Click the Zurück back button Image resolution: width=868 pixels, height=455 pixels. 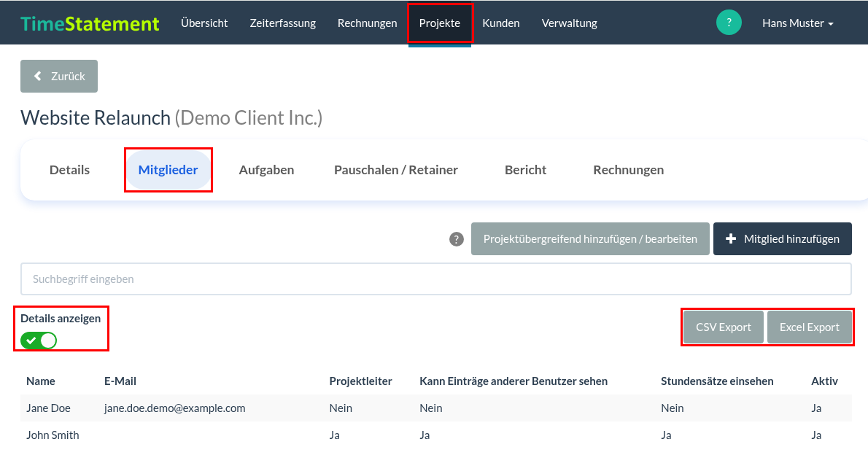(x=59, y=77)
